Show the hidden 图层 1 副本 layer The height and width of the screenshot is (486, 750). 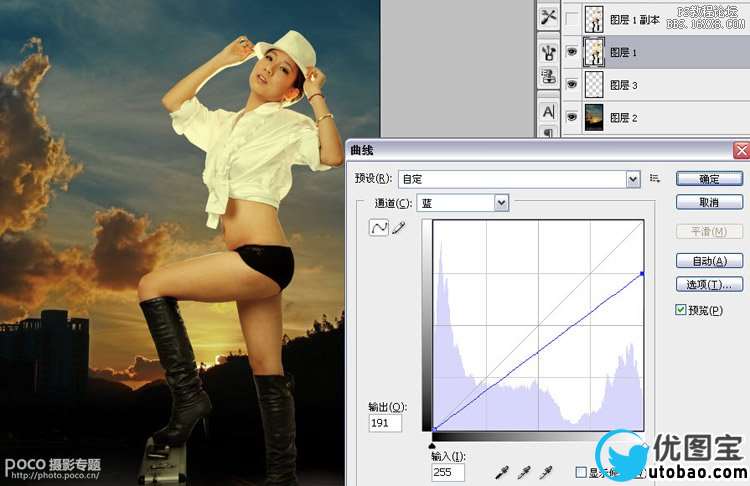pos(572,19)
